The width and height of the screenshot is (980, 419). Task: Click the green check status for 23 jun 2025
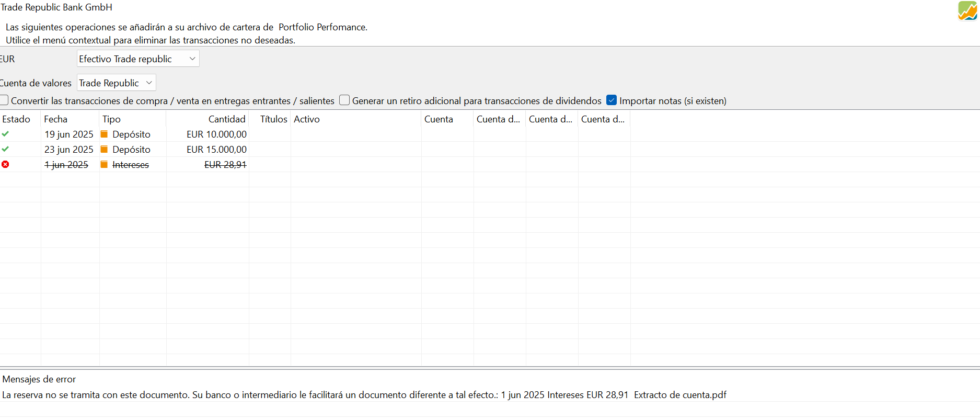(5, 149)
